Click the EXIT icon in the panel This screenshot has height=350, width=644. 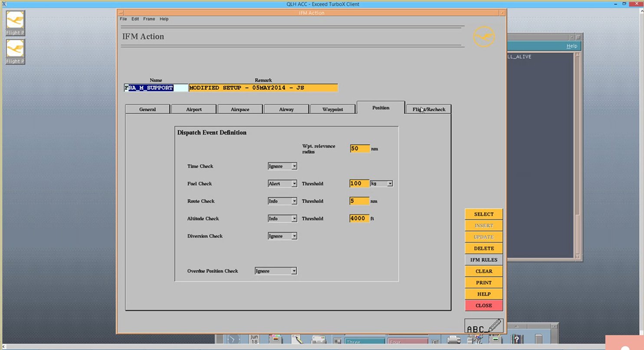click(x=435, y=342)
